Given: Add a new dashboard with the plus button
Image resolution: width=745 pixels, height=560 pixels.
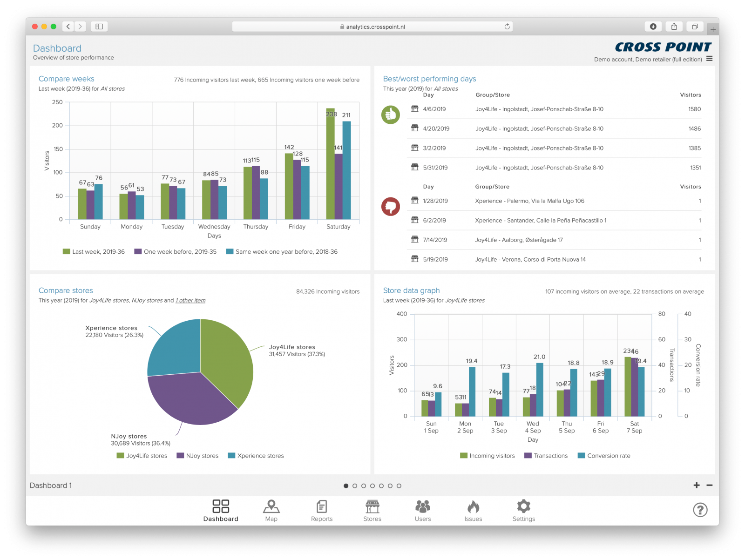Looking at the screenshot, I should (x=696, y=485).
